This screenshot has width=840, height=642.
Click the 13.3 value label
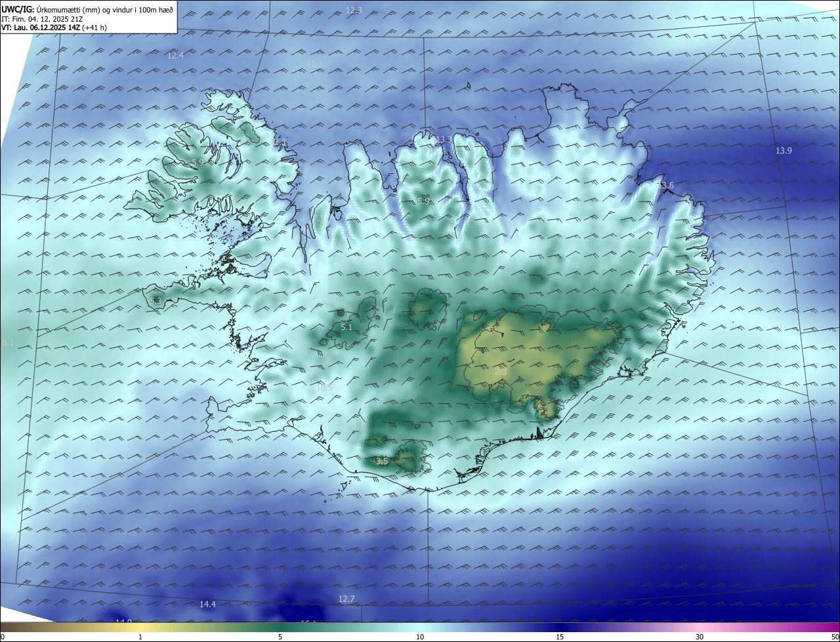(444, 139)
